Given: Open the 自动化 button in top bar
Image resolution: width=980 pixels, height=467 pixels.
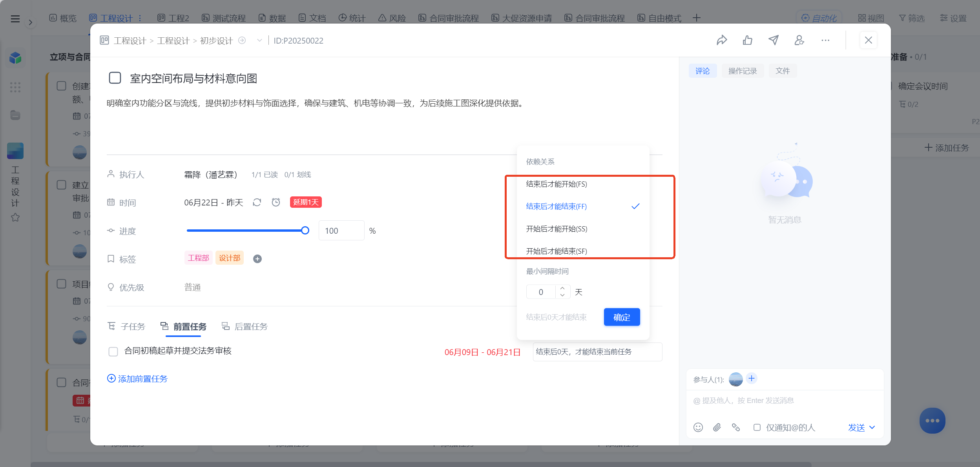Looking at the screenshot, I should (819, 18).
